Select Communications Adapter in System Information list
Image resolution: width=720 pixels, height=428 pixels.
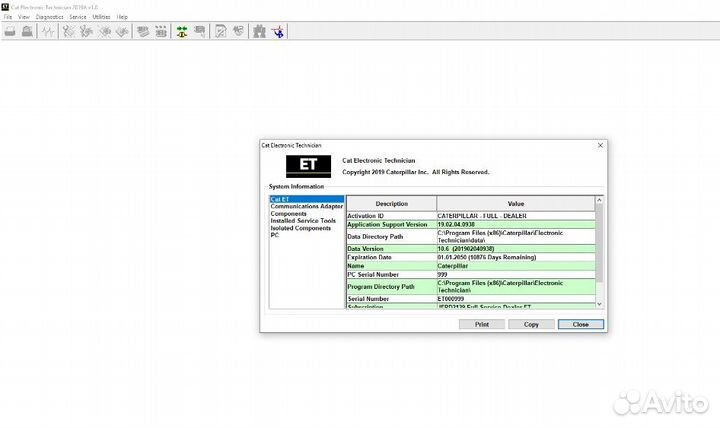[x=306, y=207]
